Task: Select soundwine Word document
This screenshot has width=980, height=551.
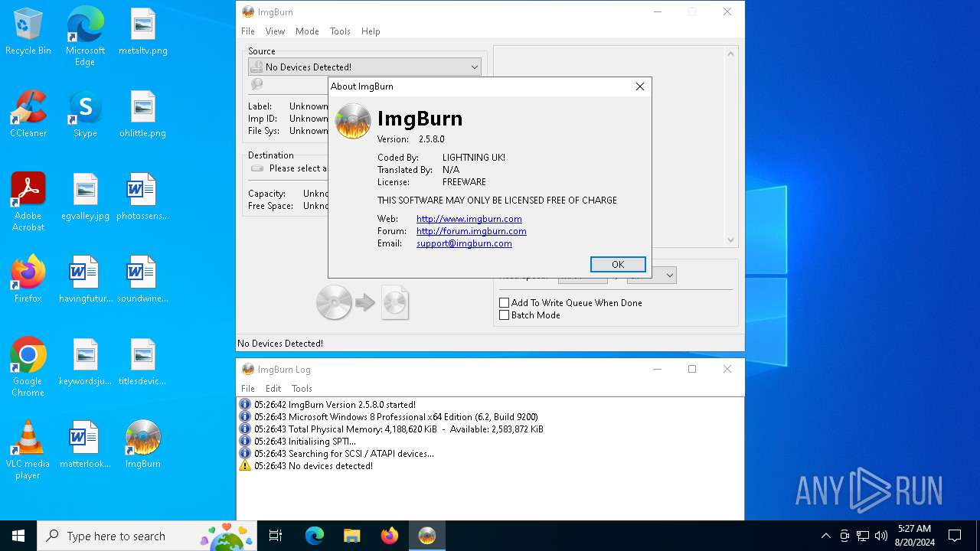Action: click(x=143, y=280)
